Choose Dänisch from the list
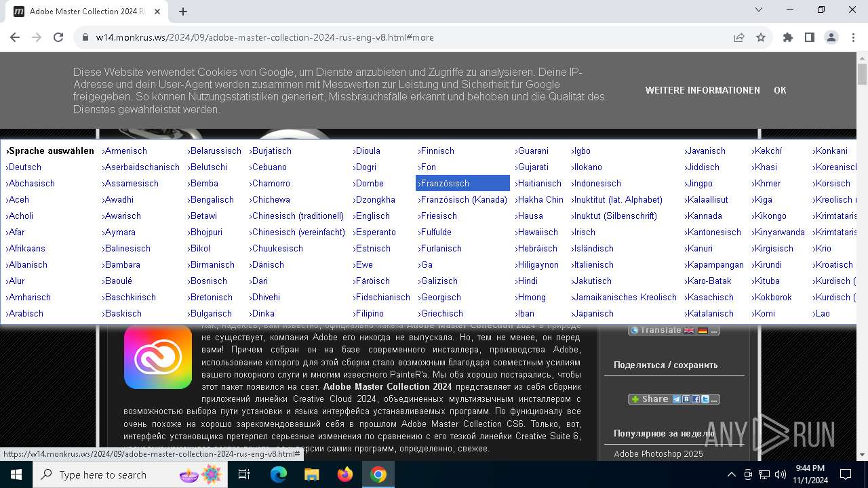The width and height of the screenshot is (868, 488). tap(267, 264)
